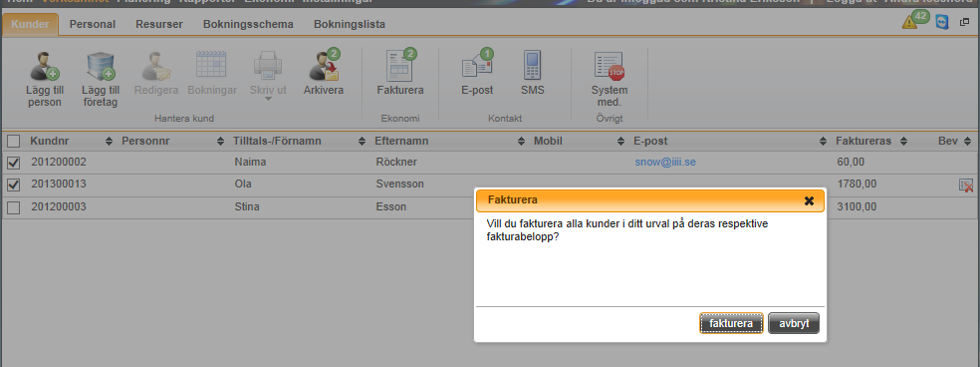The height and width of the screenshot is (367, 980).
Task: Confirm with the fakturera button
Action: point(731,324)
